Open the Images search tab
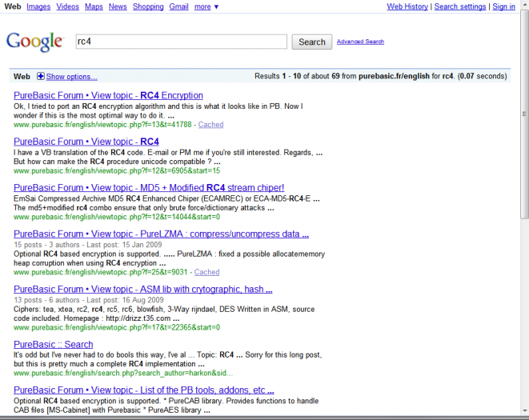The width and height of the screenshot is (529, 420). 38,6
